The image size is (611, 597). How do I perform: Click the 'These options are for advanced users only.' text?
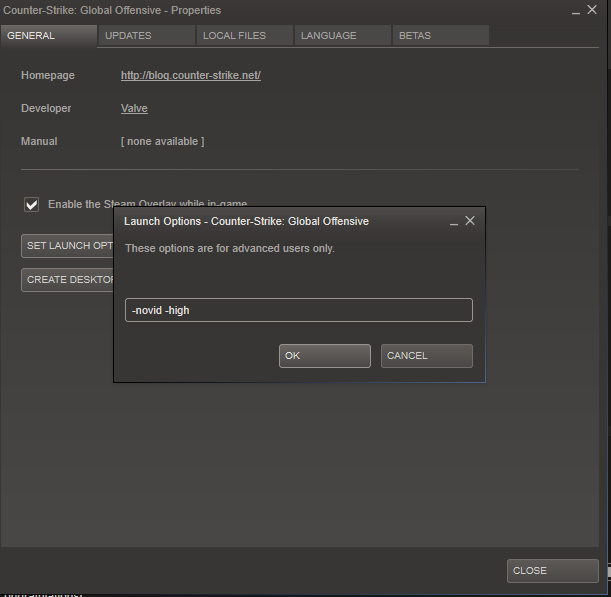pos(230,248)
